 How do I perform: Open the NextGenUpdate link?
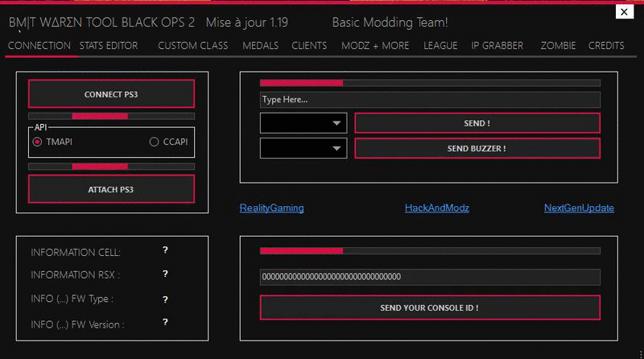point(579,208)
